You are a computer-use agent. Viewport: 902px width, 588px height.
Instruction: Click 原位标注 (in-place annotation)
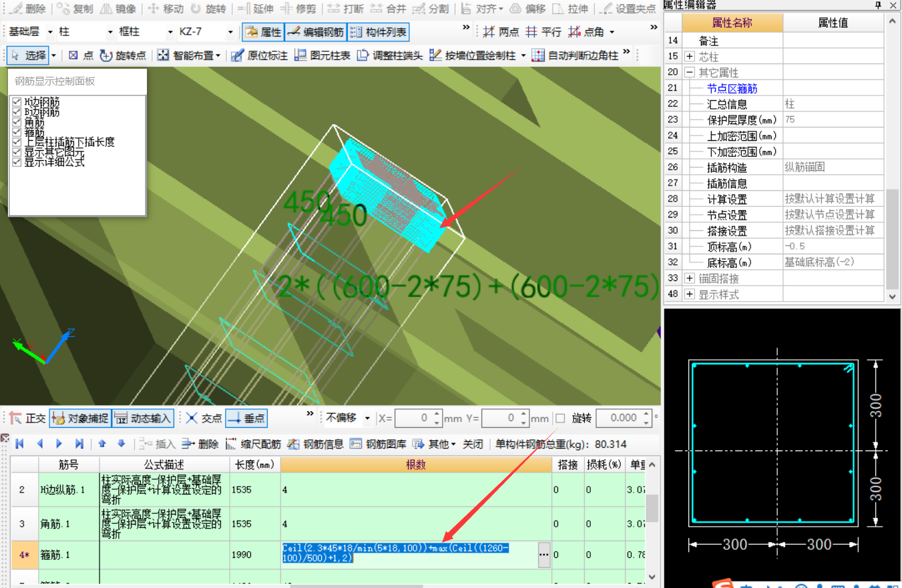pyautogui.click(x=259, y=55)
